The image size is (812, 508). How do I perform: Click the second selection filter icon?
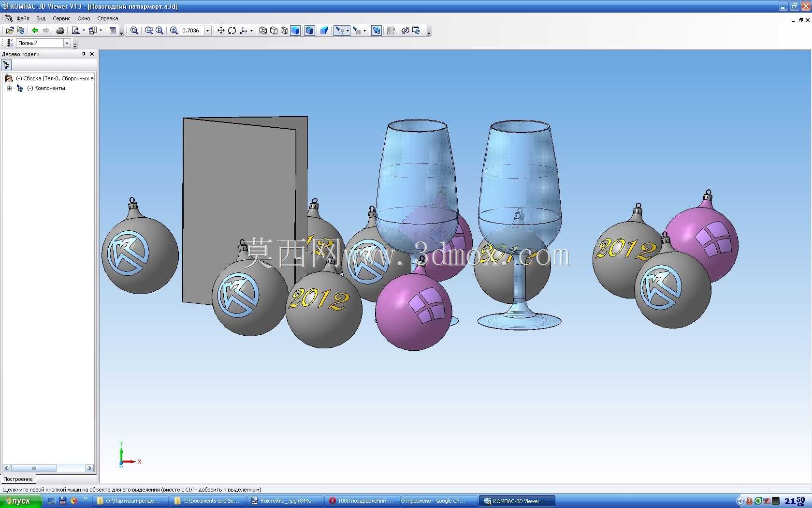[x=357, y=30]
